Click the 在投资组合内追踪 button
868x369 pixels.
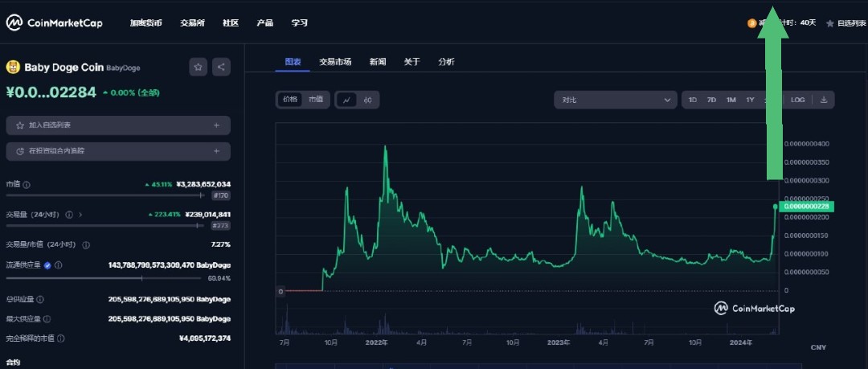coord(118,150)
